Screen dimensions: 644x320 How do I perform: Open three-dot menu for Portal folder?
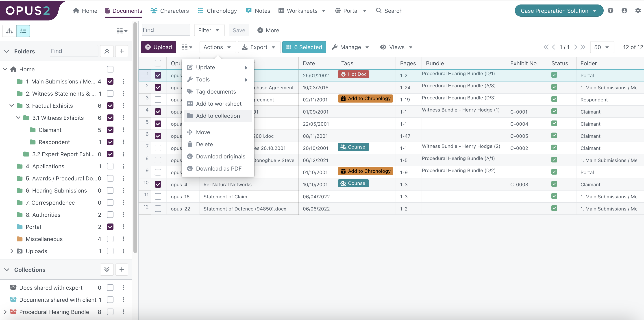point(124,227)
